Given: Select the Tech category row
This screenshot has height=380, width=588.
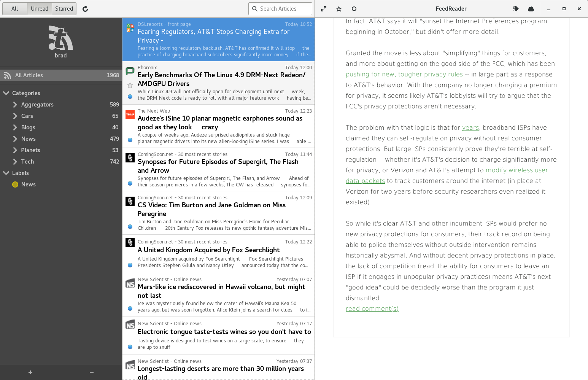Looking at the screenshot, I should pyautogui.click(x=61, y=162).
